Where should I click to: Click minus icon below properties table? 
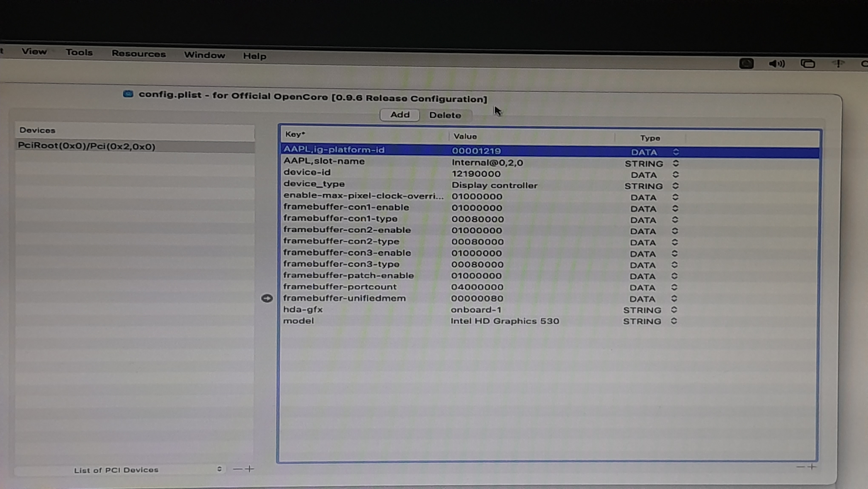800,467
